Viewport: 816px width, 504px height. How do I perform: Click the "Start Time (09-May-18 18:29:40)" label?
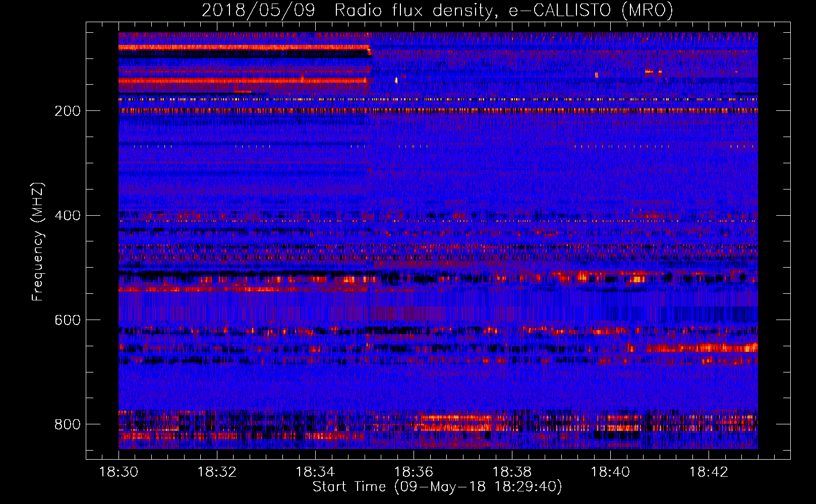(x=437, y=487)
